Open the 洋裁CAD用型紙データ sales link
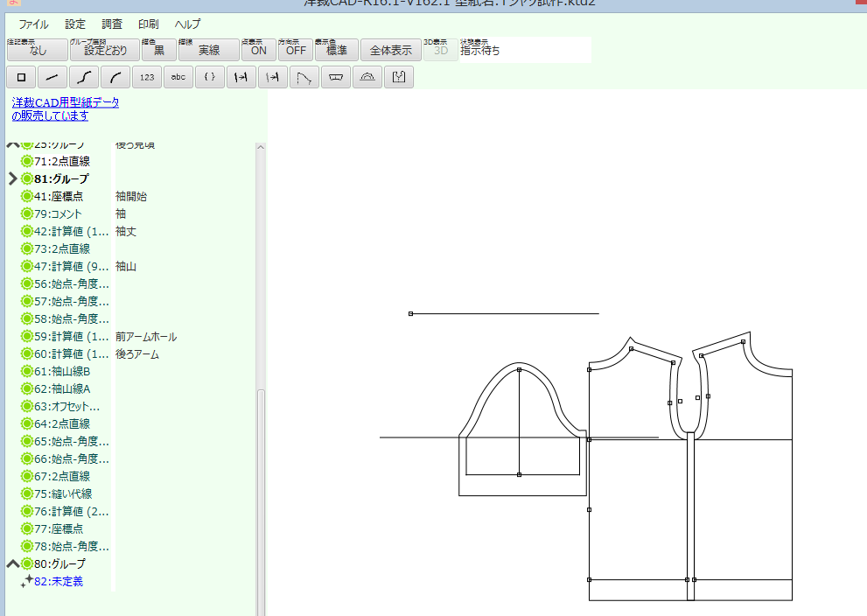 pyautogui.click(x=66, y=108)
